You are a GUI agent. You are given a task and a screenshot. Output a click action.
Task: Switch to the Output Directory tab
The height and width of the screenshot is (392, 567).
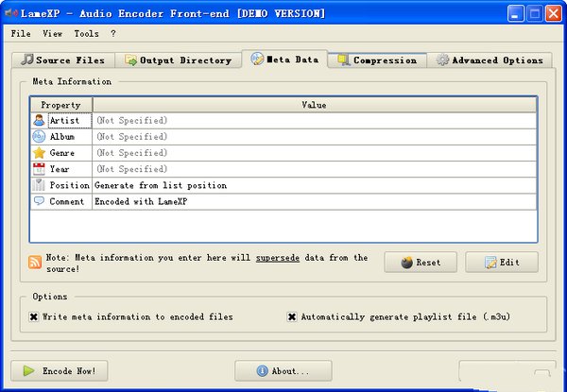click(x=179, y=60)
